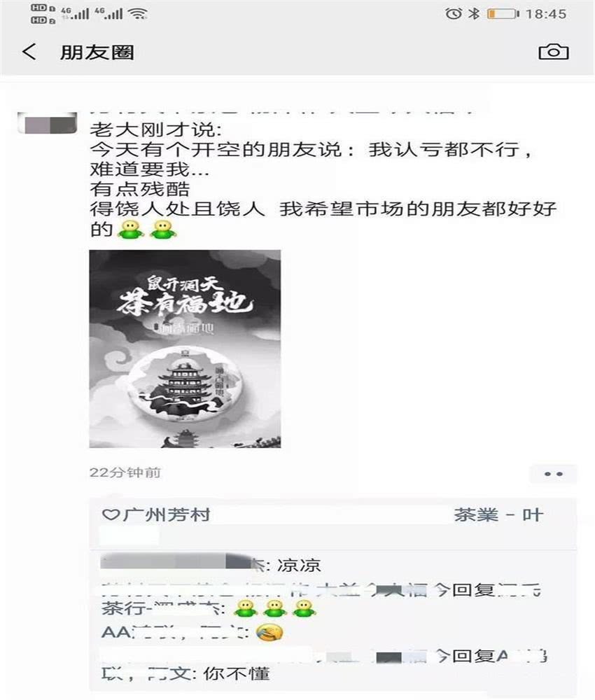Tap the 茶行 commenter name link
The width and height of the screenshot is (595, 700).
click(162, 608)
